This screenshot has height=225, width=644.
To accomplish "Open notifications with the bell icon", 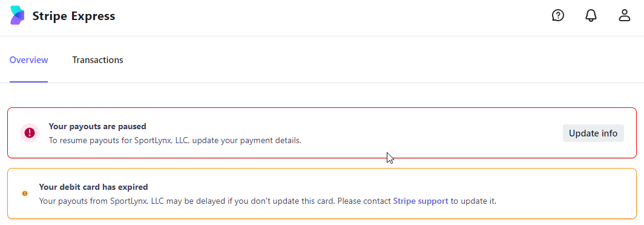I will (x=591, y=16).
